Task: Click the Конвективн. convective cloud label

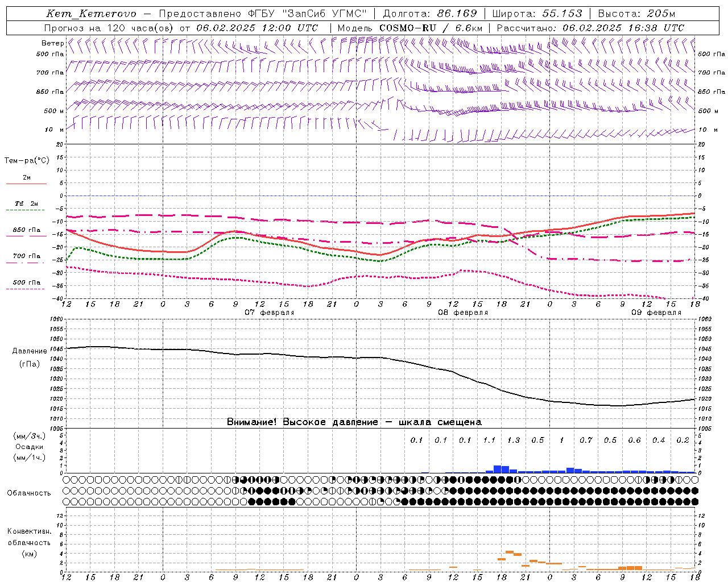Action: click(29, 531)
